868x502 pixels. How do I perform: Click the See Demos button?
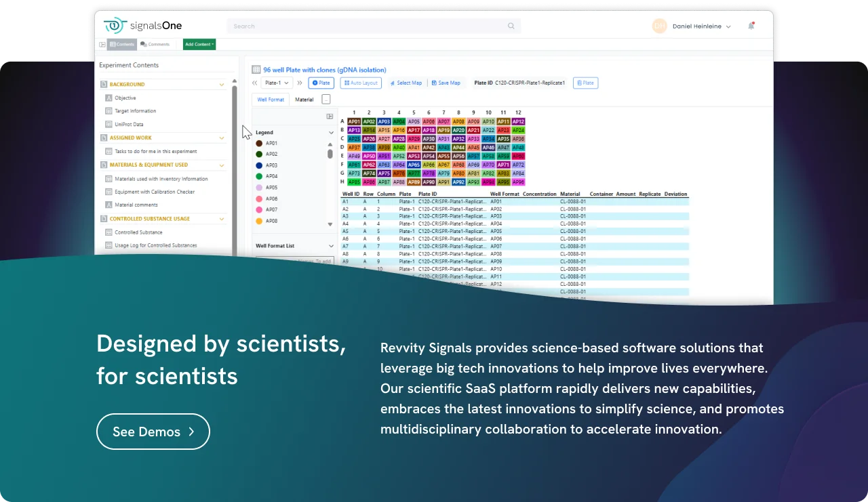point(153,432)
